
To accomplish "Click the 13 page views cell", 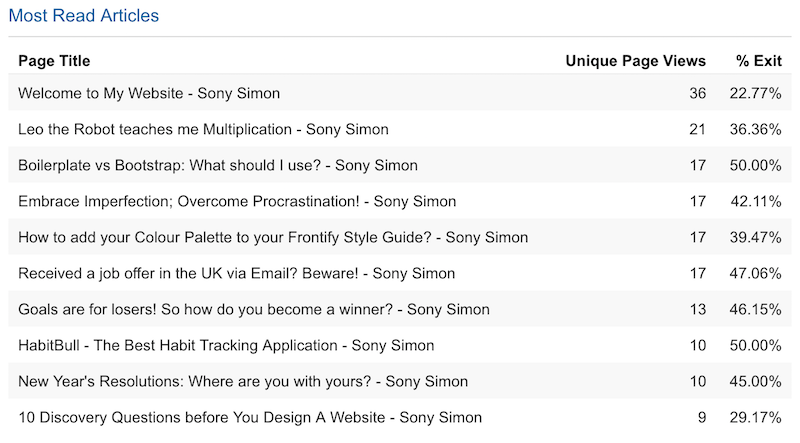I will (x=697, y=309).
